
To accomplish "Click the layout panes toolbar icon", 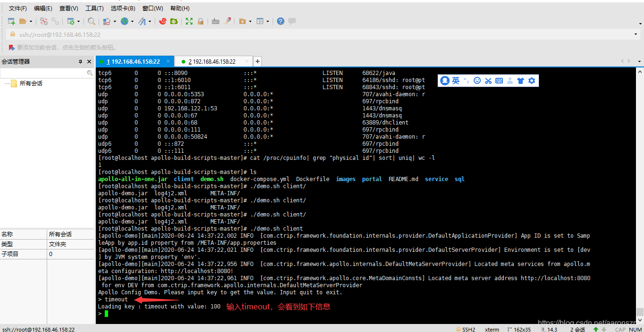I will point(260,21).
